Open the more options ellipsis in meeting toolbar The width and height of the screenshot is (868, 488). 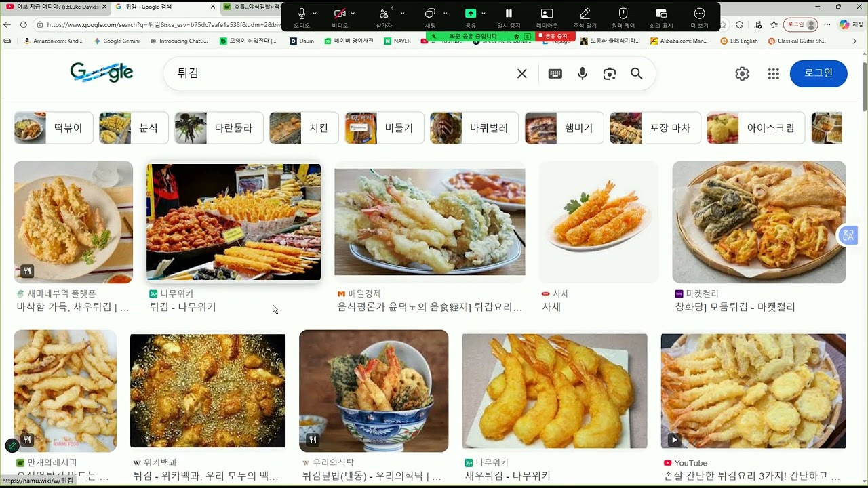coord(699,14)
